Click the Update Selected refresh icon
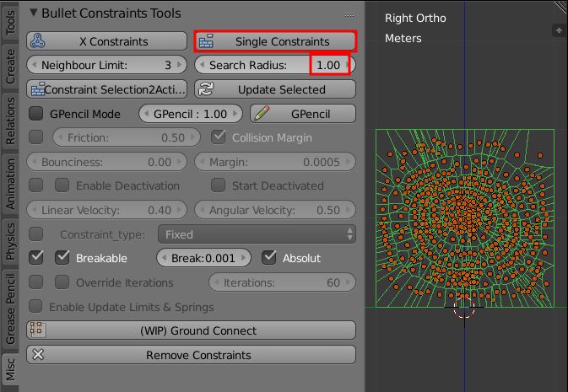 [x=206, y=89]
